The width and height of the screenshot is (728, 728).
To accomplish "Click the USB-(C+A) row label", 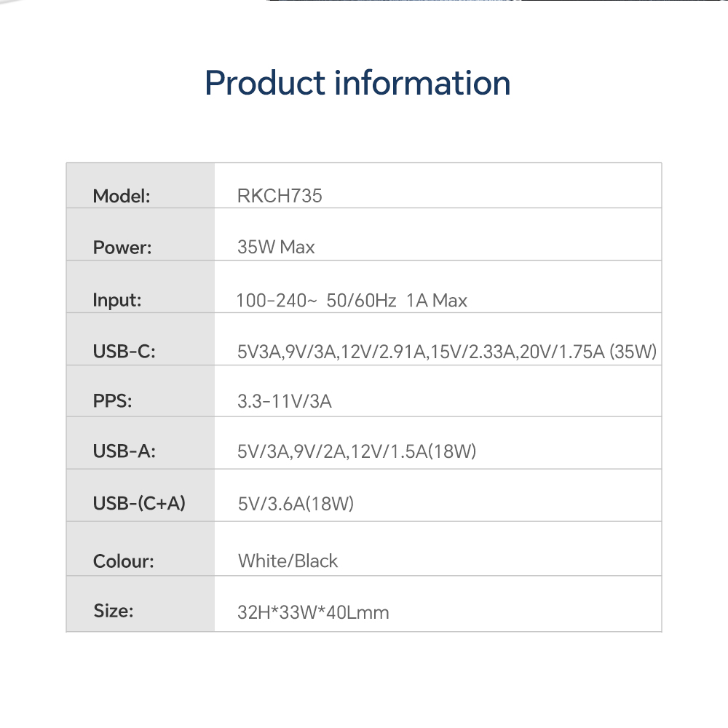I will coord(139,503).
